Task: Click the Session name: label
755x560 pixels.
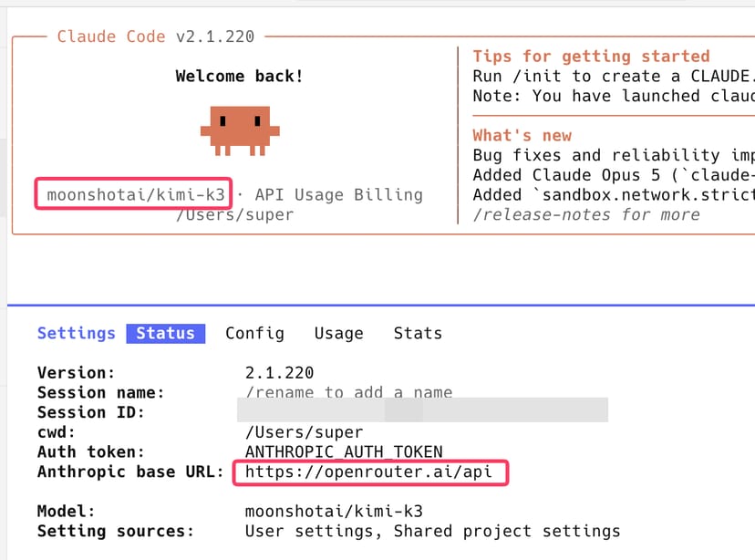Action: [100, 392]
